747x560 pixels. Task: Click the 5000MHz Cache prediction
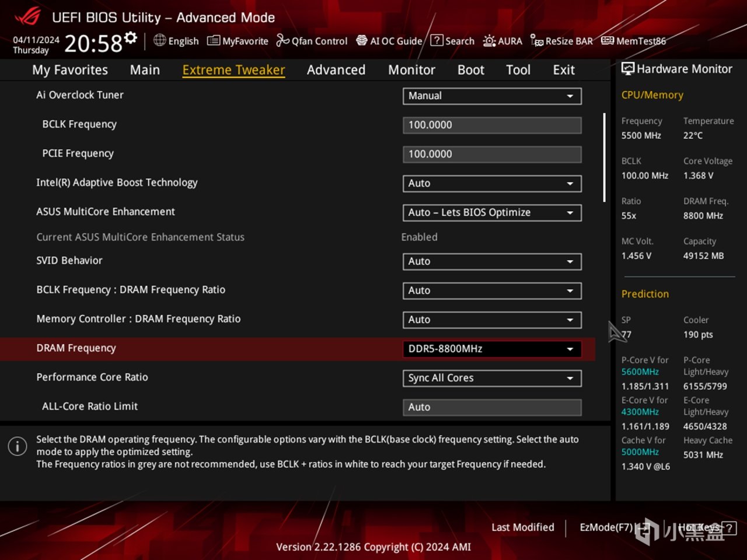(640, 453)
